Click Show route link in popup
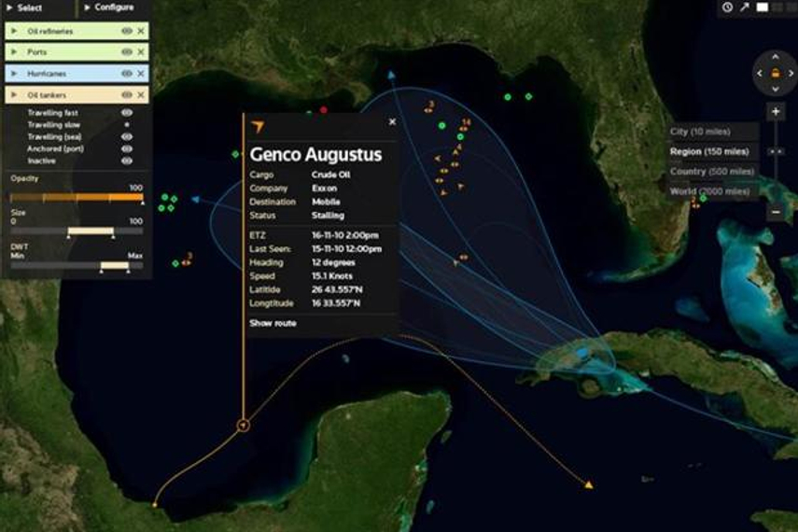This screenshot has height=532, width=798. 273,323
